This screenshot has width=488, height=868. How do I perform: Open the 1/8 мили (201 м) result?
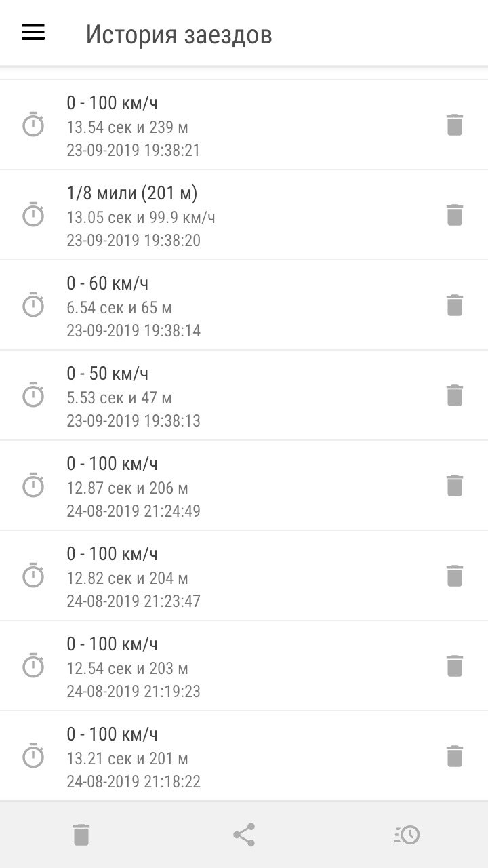[244, 215]
